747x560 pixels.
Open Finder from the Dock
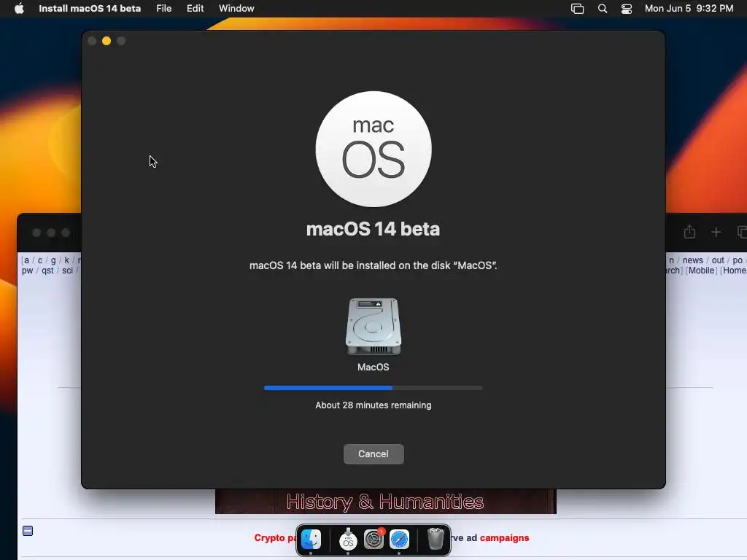point(311,540)
